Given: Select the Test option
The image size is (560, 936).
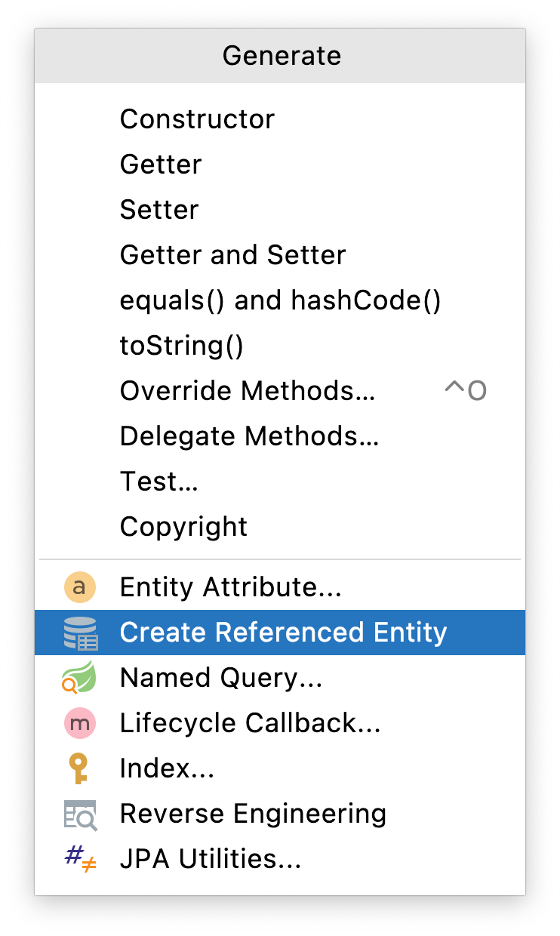Looking at the screenshot, I should click(159, 481).
